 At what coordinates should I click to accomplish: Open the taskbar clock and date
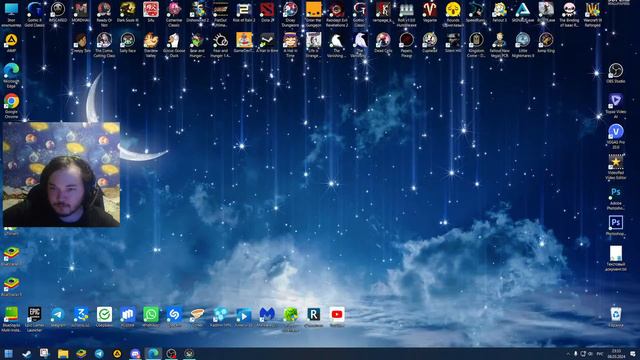pyautogui.click(x=616, y=354)
